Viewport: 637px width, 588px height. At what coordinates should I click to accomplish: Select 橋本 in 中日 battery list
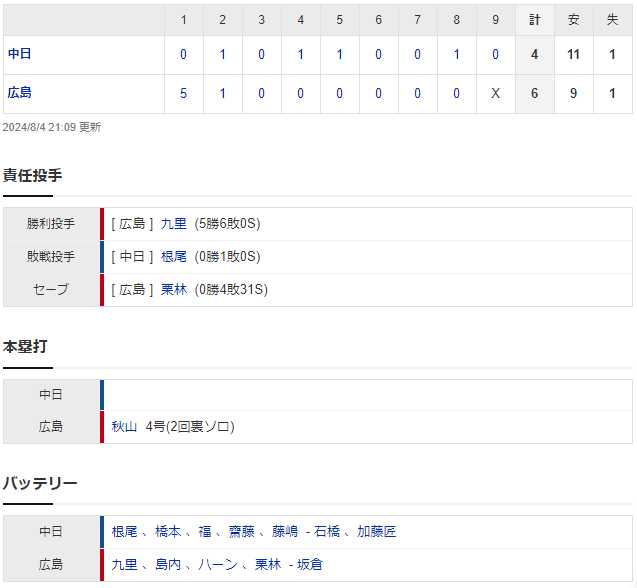[168, 532]
